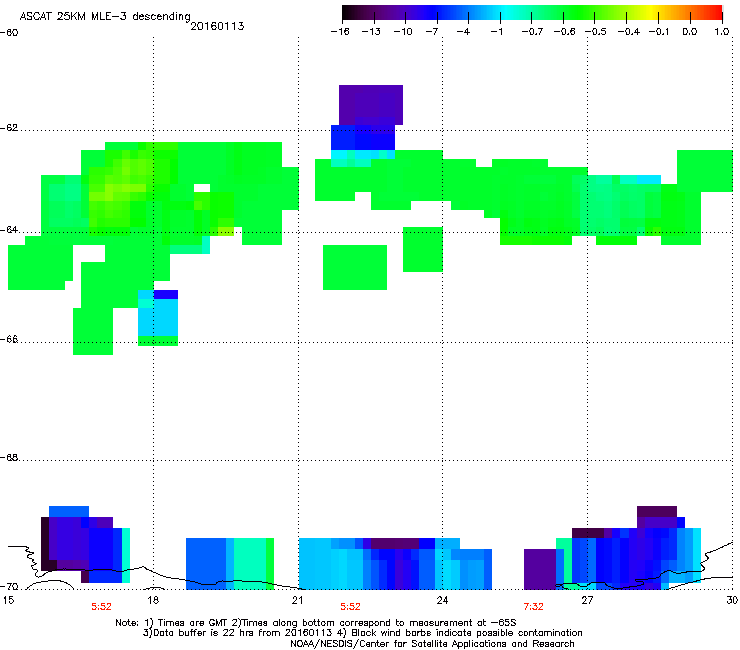Click the colorbar label -10
Screen dimensions: 740x650
403,32
